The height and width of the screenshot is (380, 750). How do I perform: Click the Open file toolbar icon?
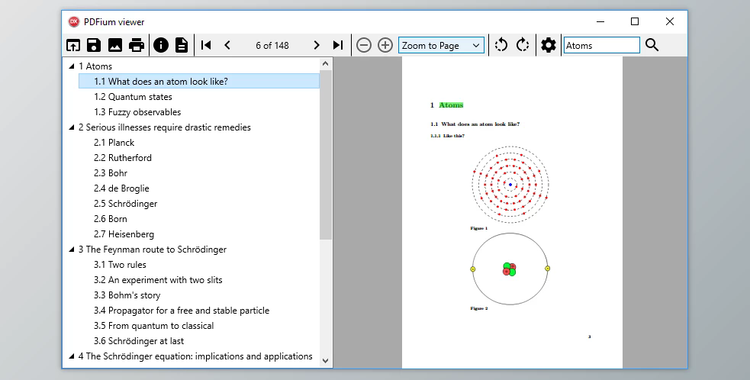pyautogui.click(x=73, y=45)
